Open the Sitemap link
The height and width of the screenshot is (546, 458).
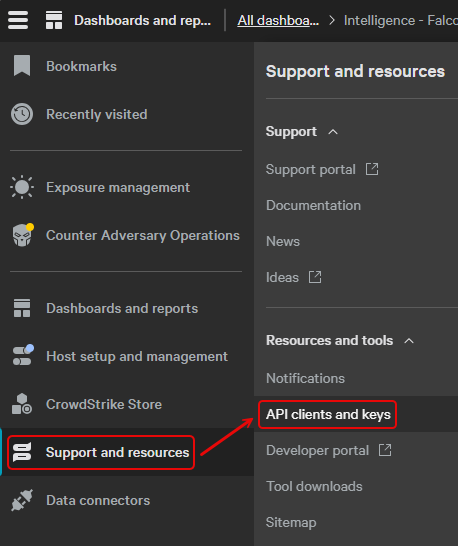(x=291, y=522)
